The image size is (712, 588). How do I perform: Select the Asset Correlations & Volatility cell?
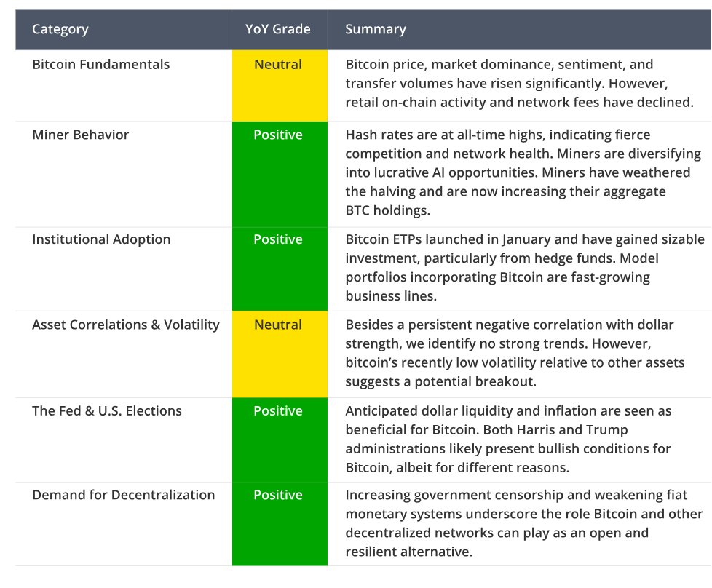124,354
